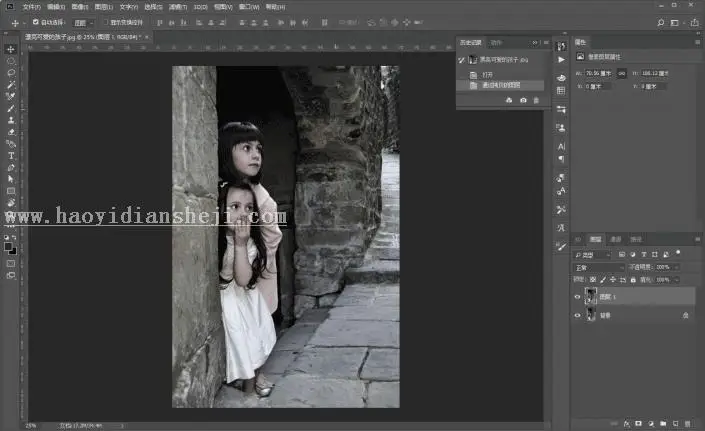Open the Paragraph panel icon
Image resolution: width=705 pixels, height=431 pixels.
point(561,159)
